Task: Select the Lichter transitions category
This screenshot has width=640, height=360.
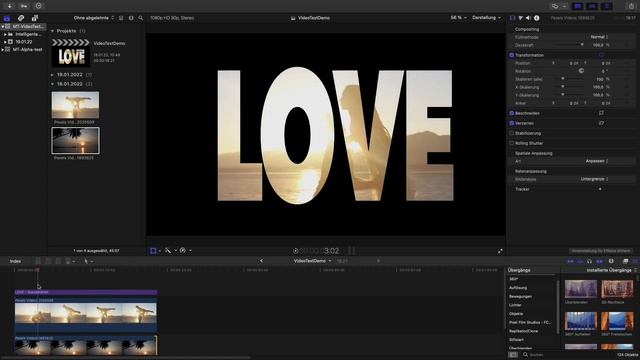Action: click(x=515, y=305)
